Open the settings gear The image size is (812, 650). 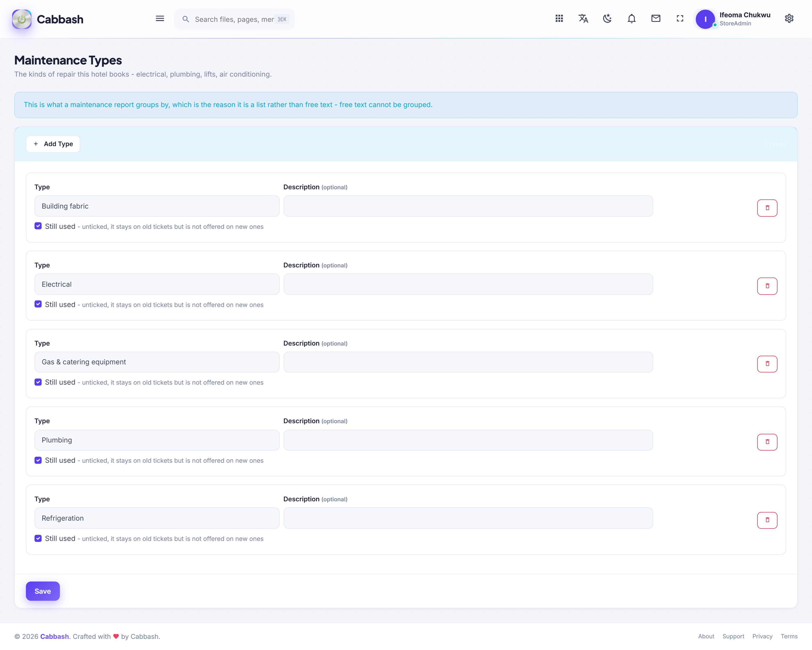coord(789,19)
